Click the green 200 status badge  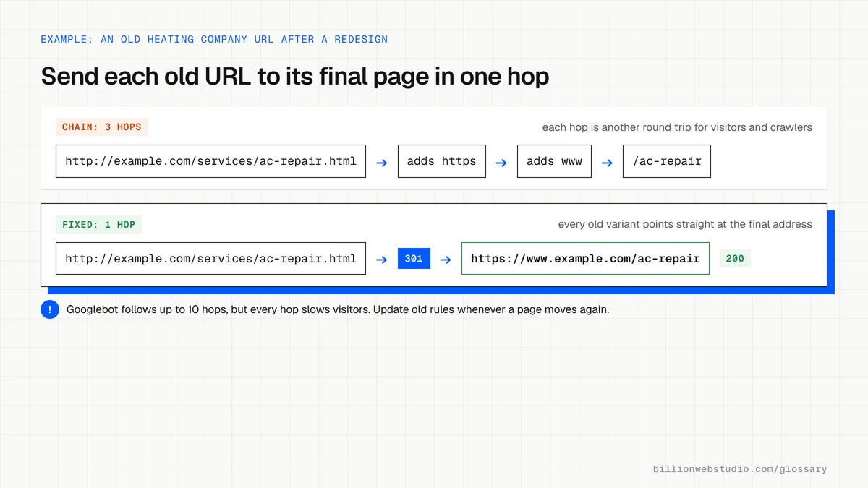(x=735, y=259)
